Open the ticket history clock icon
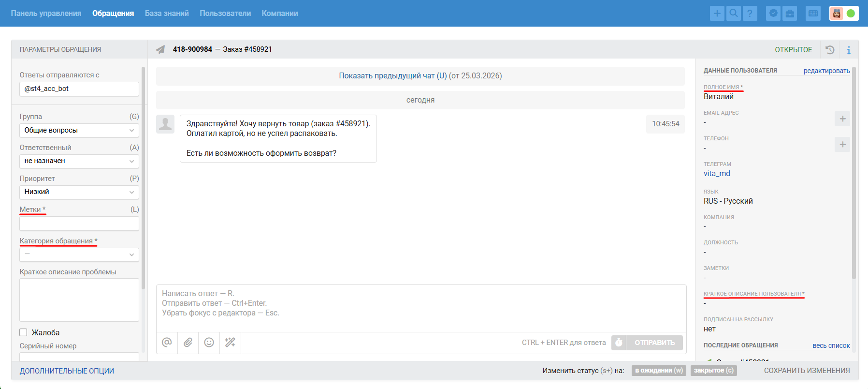868x389 pixels. click(x=830, y=49)
